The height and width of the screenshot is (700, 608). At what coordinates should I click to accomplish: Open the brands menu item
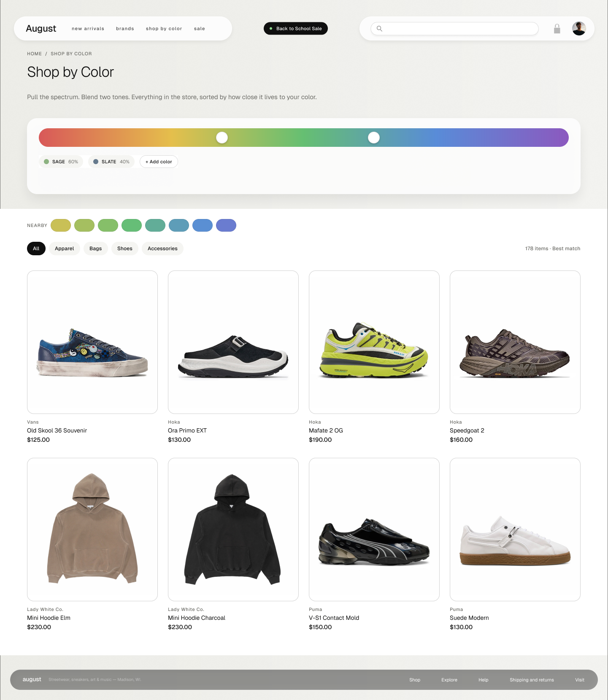click(x=125, y=29)
